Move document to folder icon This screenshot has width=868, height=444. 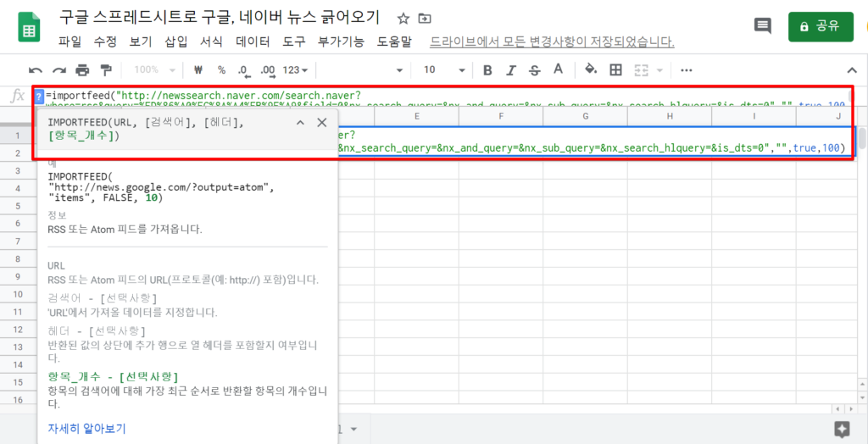pyautogui.click(x=425, y=19)
